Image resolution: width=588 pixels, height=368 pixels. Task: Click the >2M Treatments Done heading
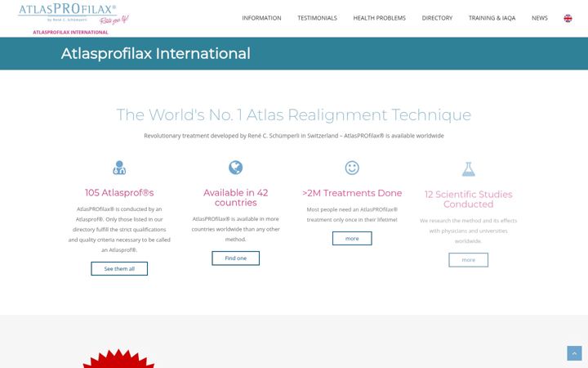[x=352, y=193]
